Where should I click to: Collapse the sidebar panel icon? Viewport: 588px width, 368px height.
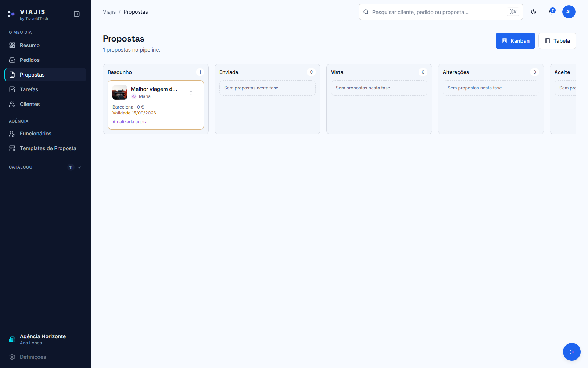pyautogui.click(x=77, y=14)
